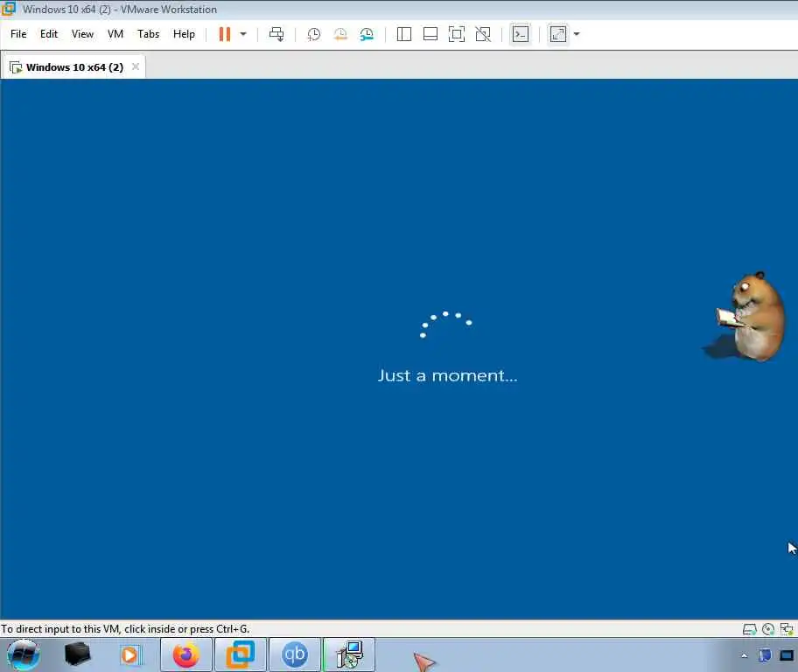Select the Windows 10 x64 (2) tab
The height and width of the screenshot is (672, 798).
click(74, 67)
